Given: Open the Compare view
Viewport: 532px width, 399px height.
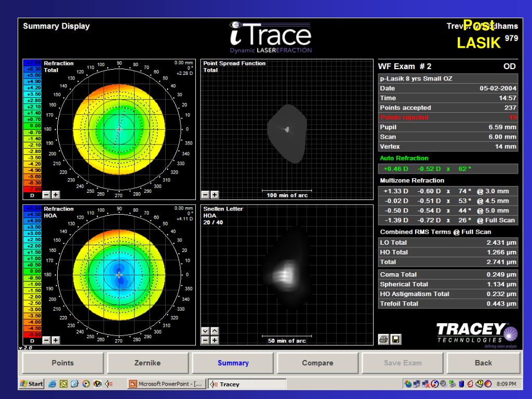Looking at the screenshot, I should 317,363.
